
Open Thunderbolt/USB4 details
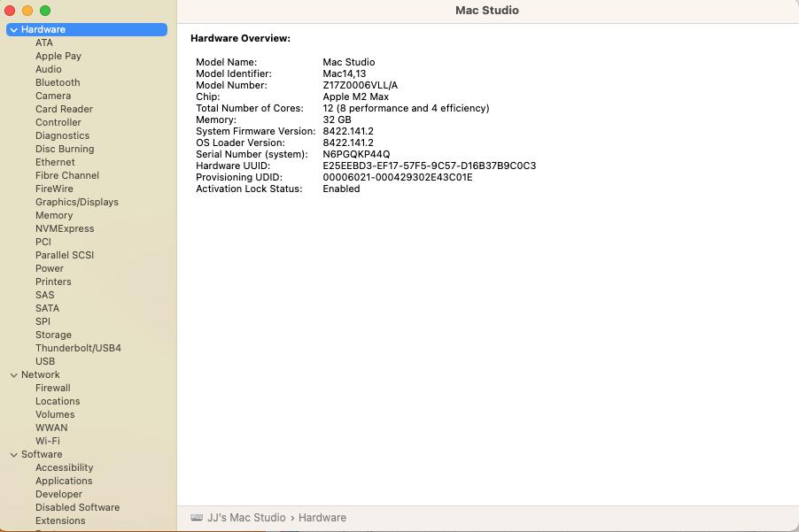point(78,348)
